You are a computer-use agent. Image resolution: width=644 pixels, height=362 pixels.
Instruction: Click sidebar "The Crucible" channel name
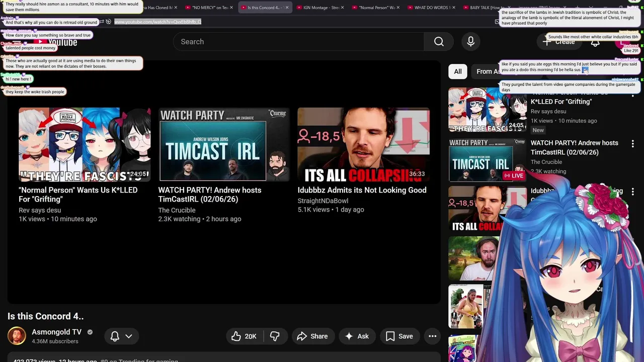pos(546,162)
